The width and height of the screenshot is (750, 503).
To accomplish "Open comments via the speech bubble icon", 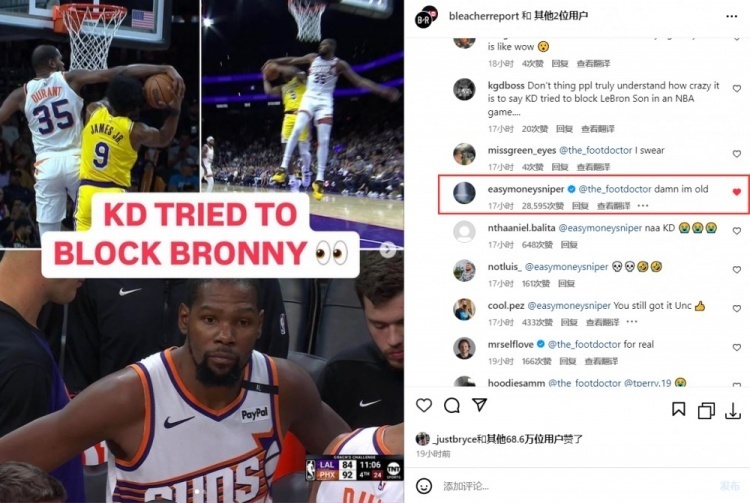I will coord(452,405).
